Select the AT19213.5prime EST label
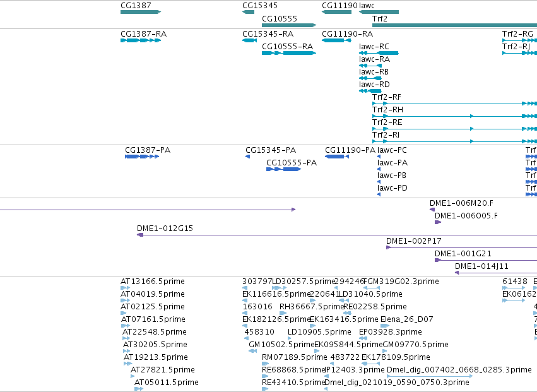Viewport: 537px width, 392px height. click(156, 358)
